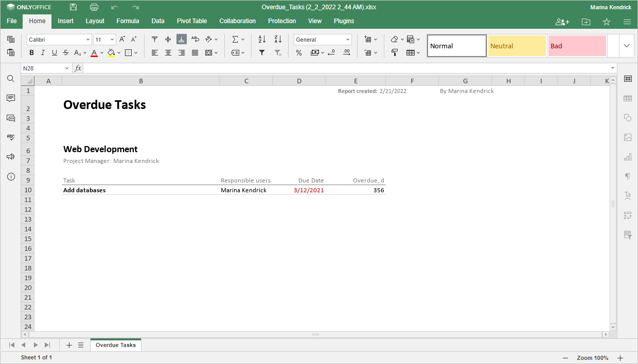Viewport: 638px width, 364px height.
Task: Click the Copy icon
Action: tap(11, 40)
